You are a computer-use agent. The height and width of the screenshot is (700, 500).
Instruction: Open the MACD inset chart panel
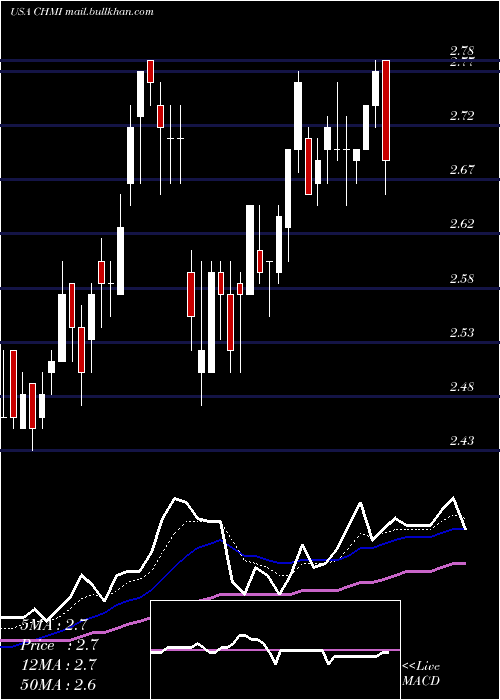(x=275, y=650)
